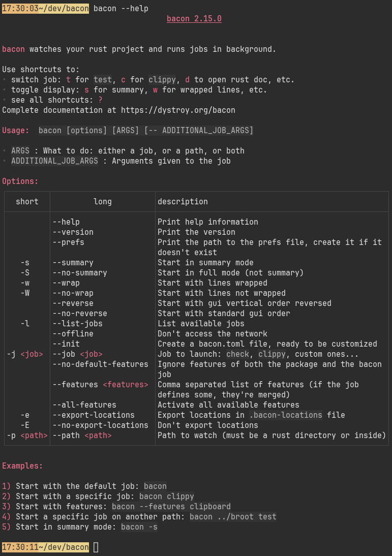The height and width of the screenshot is (556, 392).
Task: Click the 'bacon clippy' example command
Action: coord(166,497)
